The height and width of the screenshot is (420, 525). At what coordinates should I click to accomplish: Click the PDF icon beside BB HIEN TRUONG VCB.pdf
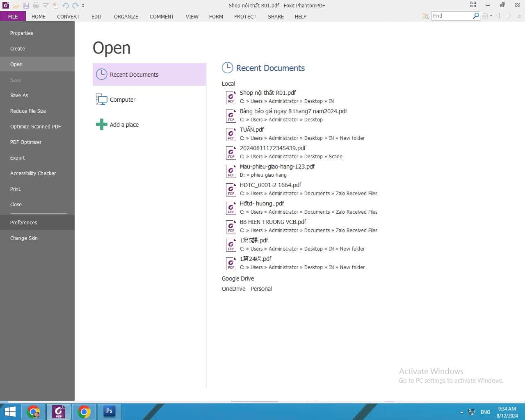(231, 226)
